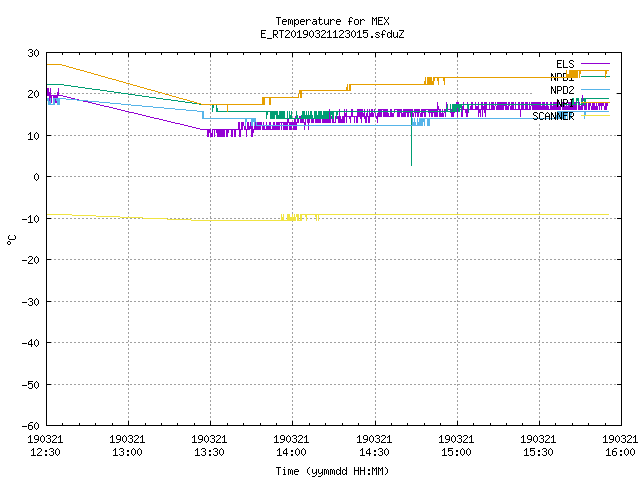Click the "Time (yymmdd HH:MM)" x-axis label
This screenshot has width=640, height=480.
pyautogui.click(x=332, y=471)
